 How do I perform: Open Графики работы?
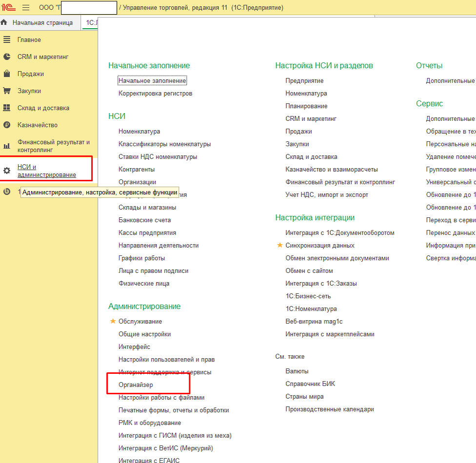coord(142,258)
